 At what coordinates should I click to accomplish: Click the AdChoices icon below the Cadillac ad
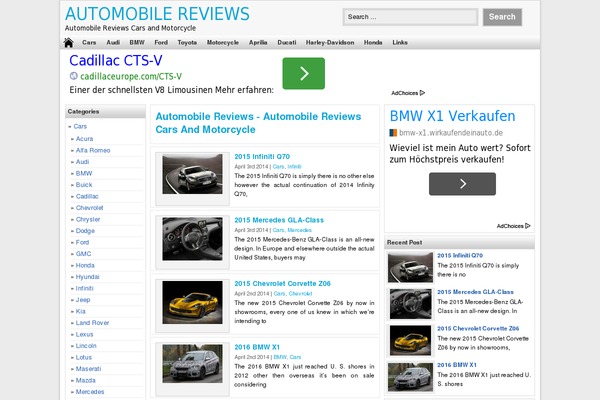pos(422,93)
